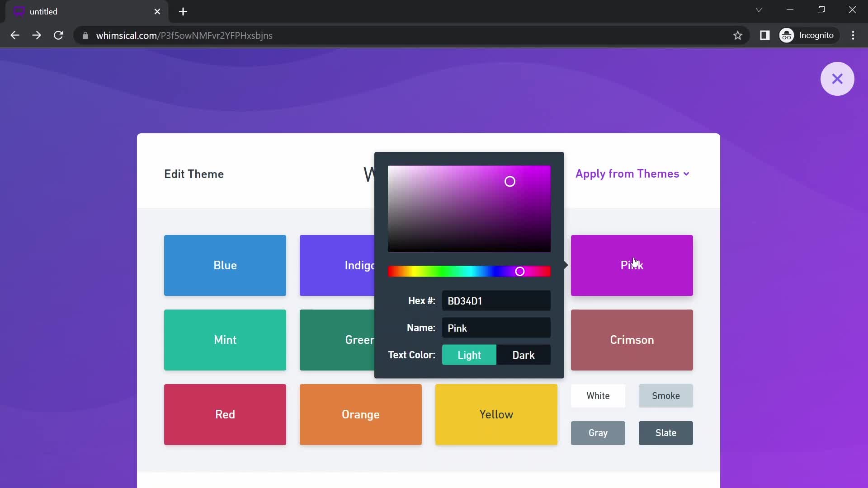Click the Pink color theme card
Image resolution: width=868 pixels, height=488 pixels.
click(632, 265)
